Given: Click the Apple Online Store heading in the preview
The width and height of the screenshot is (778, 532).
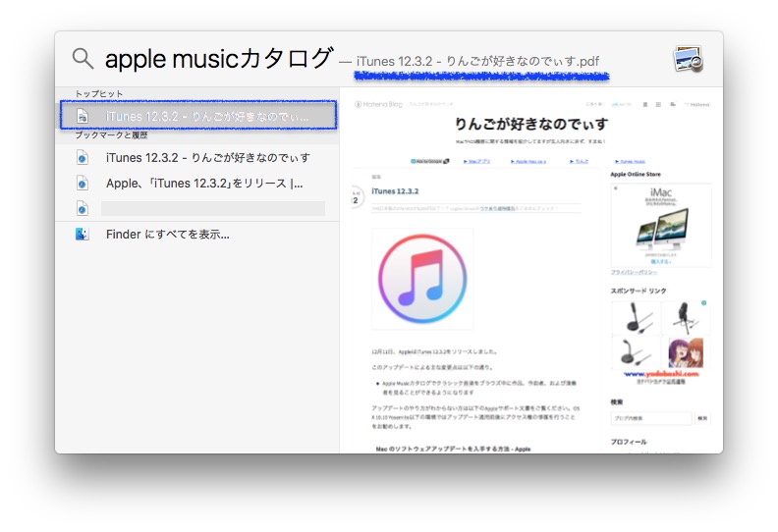Looking at the screenshot, I should click(x=636, y=175).
